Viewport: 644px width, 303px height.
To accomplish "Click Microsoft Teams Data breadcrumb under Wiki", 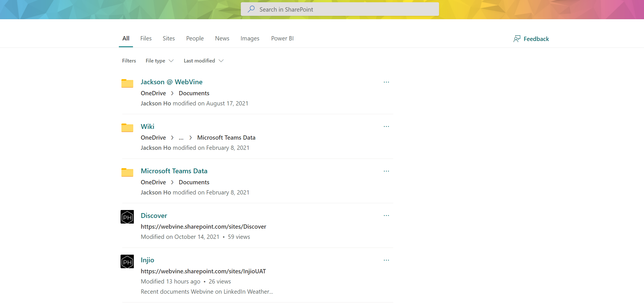I will pos(226,138).
